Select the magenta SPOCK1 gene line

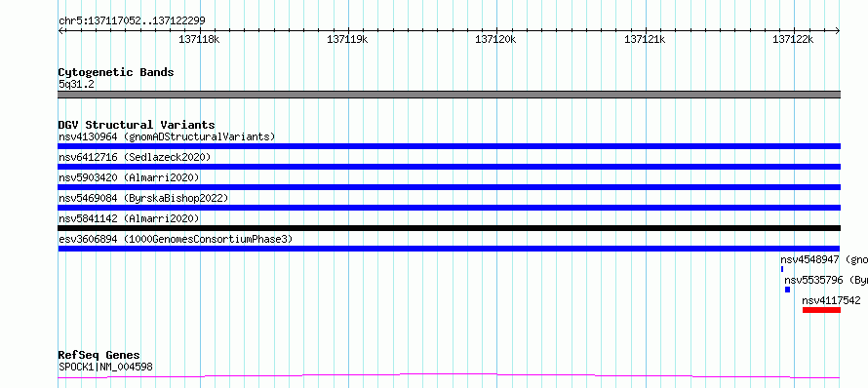point(449,376)
